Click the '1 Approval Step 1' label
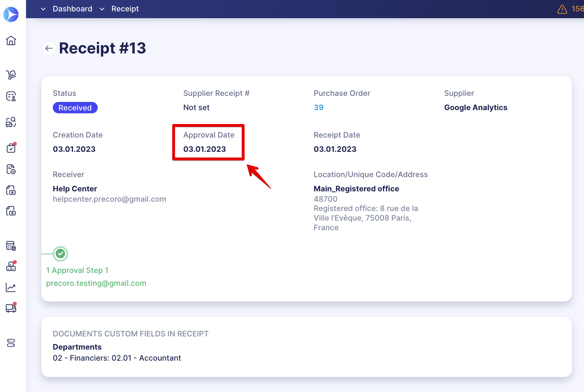 pyautogui.click(x=77, y=270)
